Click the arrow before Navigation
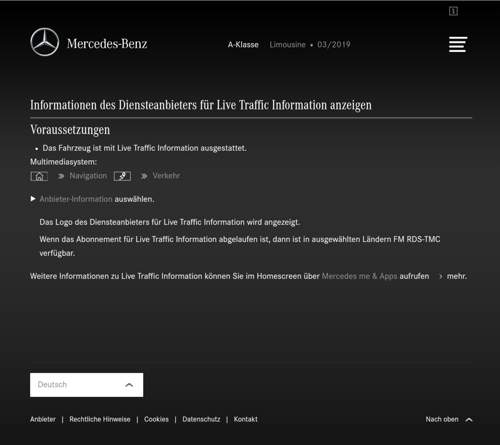The height and width of the screenshot is (445, 500). click(61, 176)
